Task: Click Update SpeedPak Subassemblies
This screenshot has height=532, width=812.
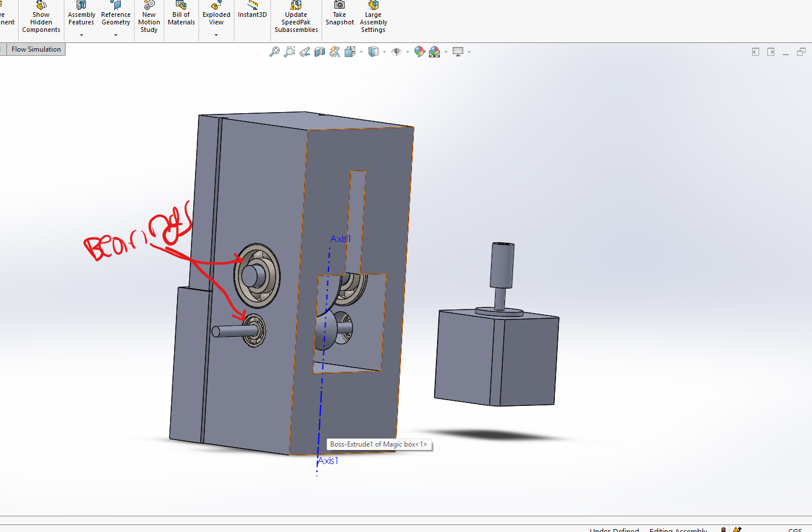Action: click(x=296, y=17)
